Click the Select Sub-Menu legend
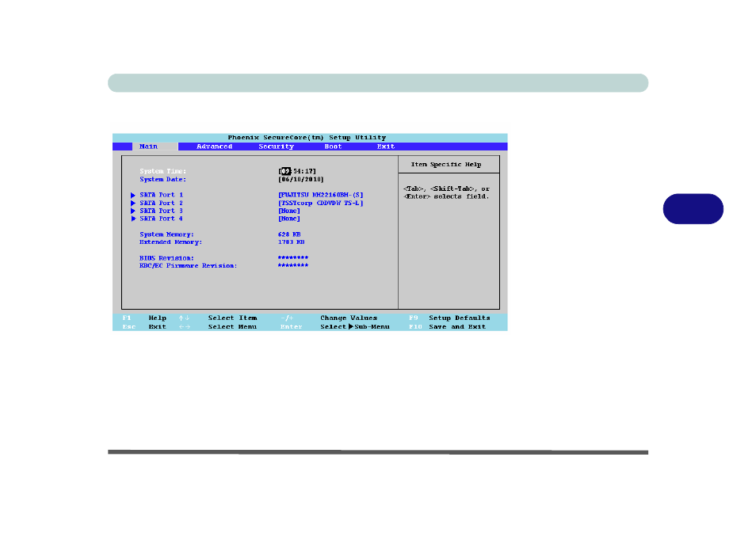 coord(355,327)
